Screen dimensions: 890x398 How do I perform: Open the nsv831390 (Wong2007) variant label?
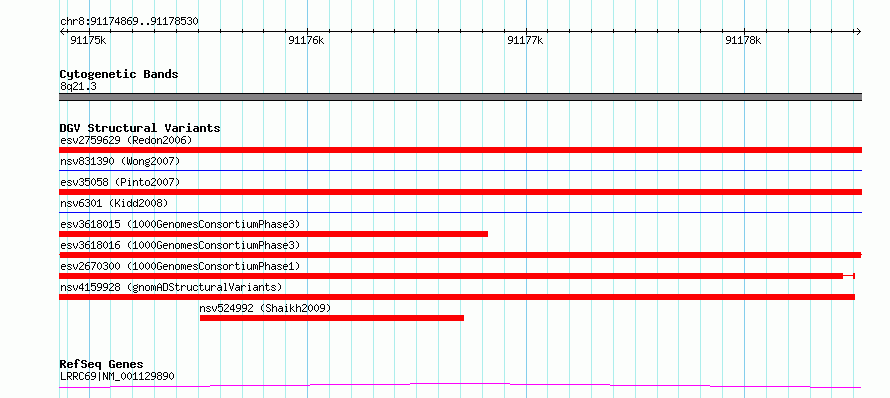click(120, 162)
